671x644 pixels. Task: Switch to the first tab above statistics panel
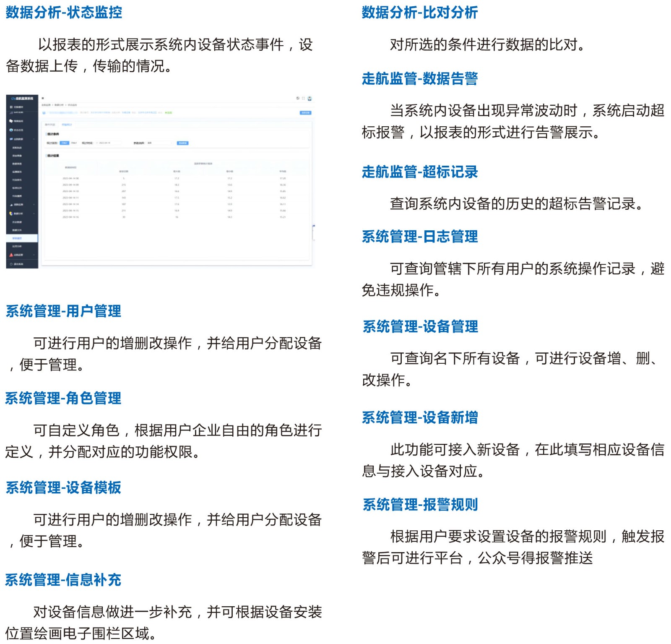click(x=50, y=125)
